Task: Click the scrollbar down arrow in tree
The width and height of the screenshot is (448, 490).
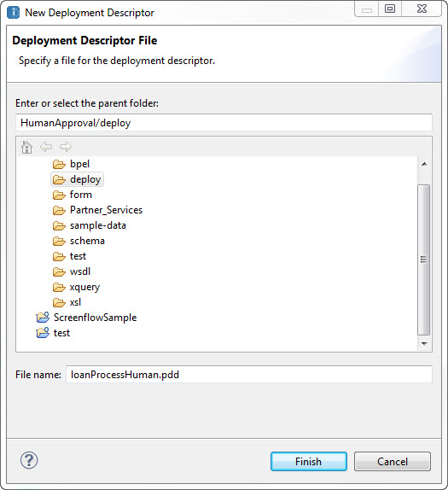Action: click(424, 343)
